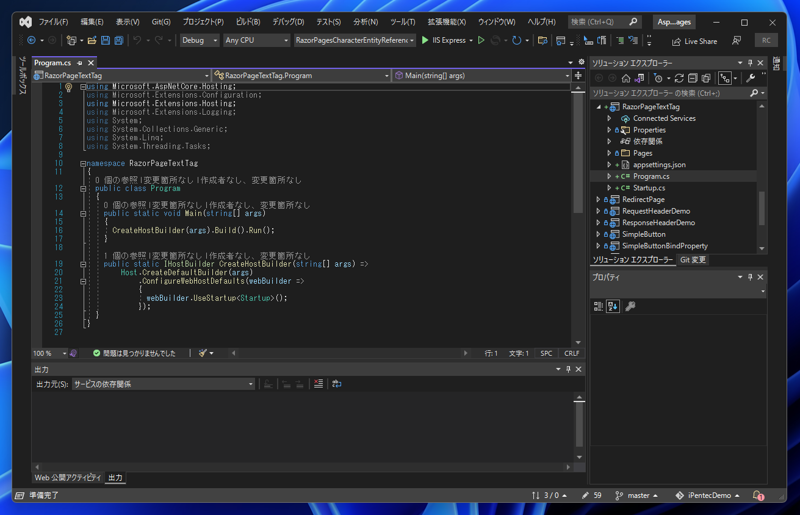This screenshot has width=800, height=515.
Task: Open the Feedback icon next to Live Share
Action: (736, 40)
